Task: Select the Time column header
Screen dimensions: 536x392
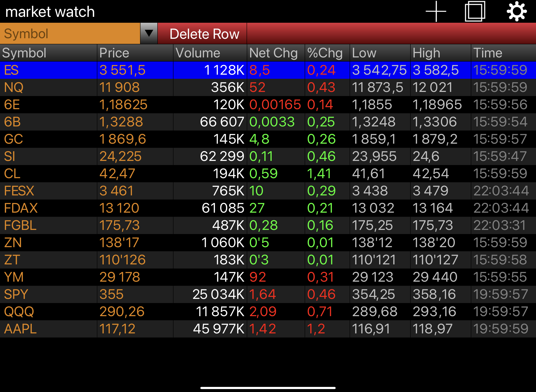Action: click(503, 53)
